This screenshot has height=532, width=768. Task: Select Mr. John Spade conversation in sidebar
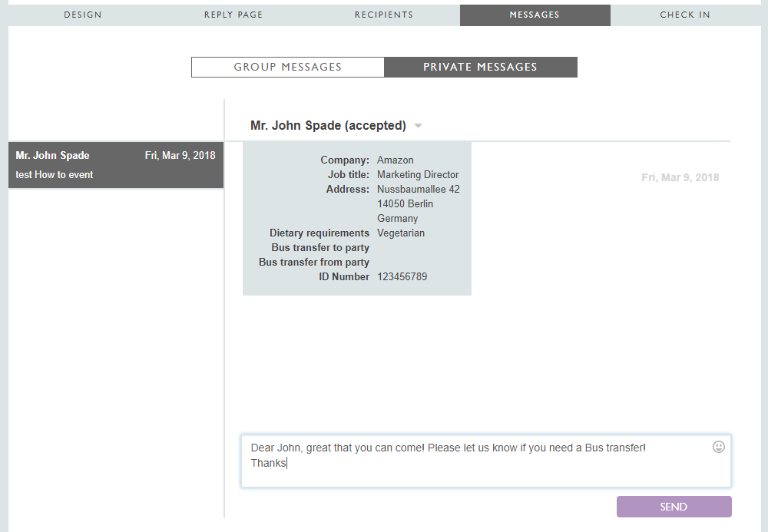pos(115,165)
